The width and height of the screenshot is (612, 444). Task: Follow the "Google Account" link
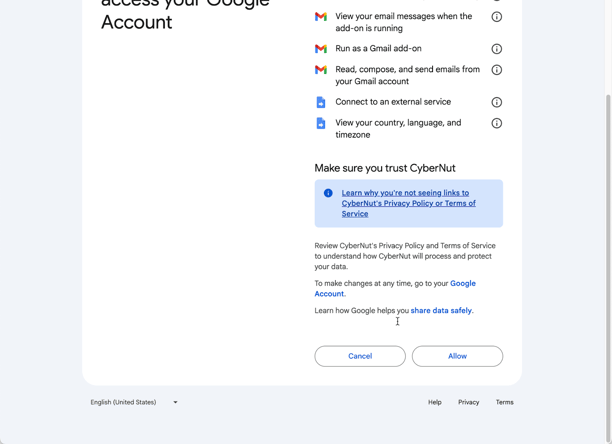(462, 284)
